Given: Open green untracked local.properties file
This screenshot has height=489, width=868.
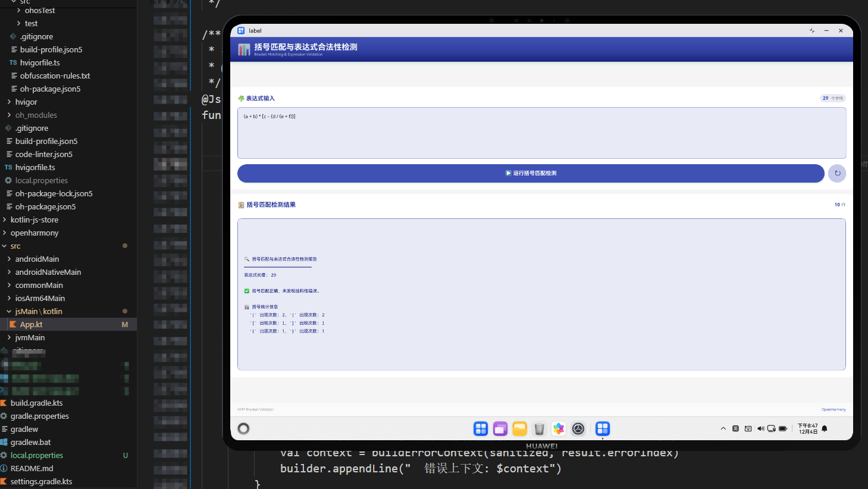Looking at the screenshot, I should click(37, 455).
